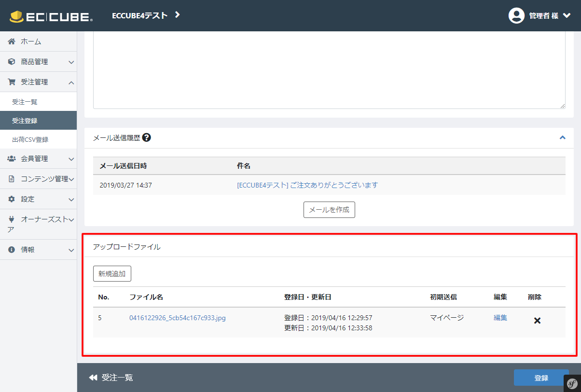Click the 受注管理 cart icon

click(12, 82)
